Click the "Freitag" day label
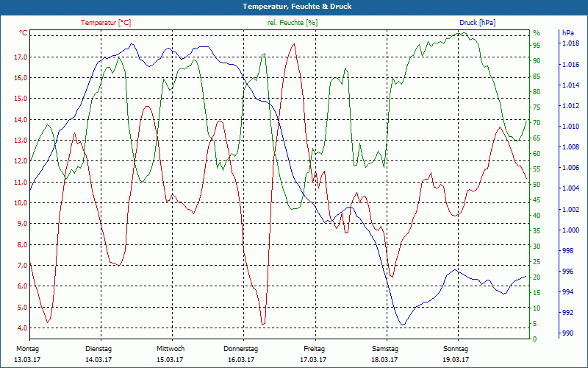 (x=315, y=349)
